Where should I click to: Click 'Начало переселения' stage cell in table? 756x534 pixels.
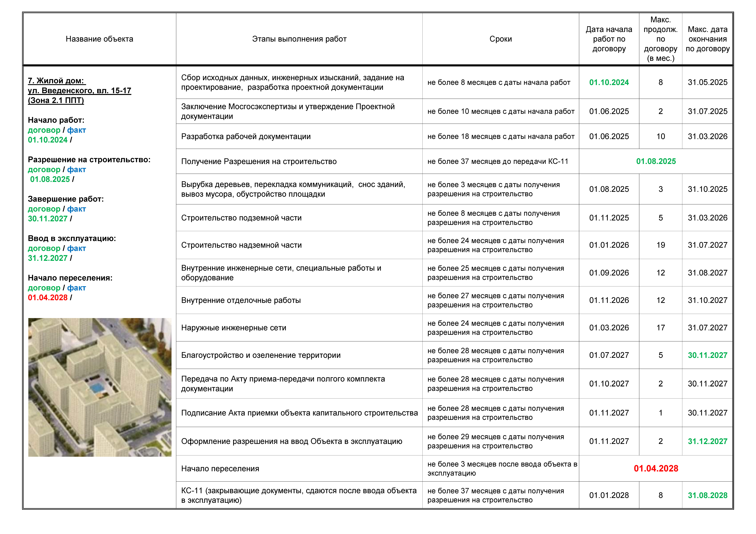point(220,469)
